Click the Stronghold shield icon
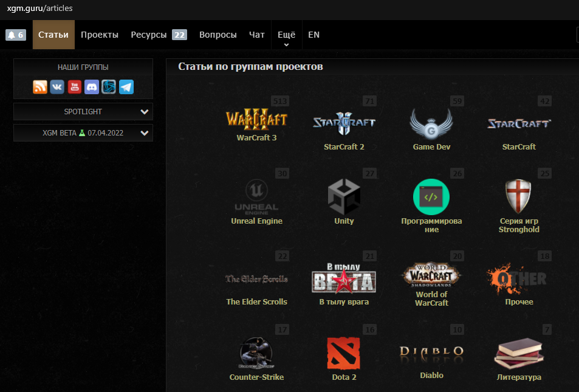Viewport: 579px width, 392px height. pyautogui.click(x=518, y=196)
